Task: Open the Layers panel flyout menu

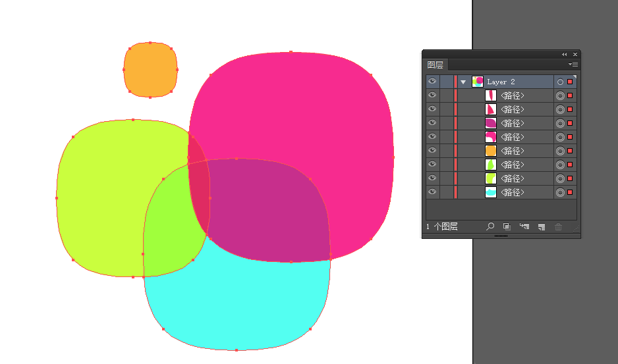Action: coord(573,65)
